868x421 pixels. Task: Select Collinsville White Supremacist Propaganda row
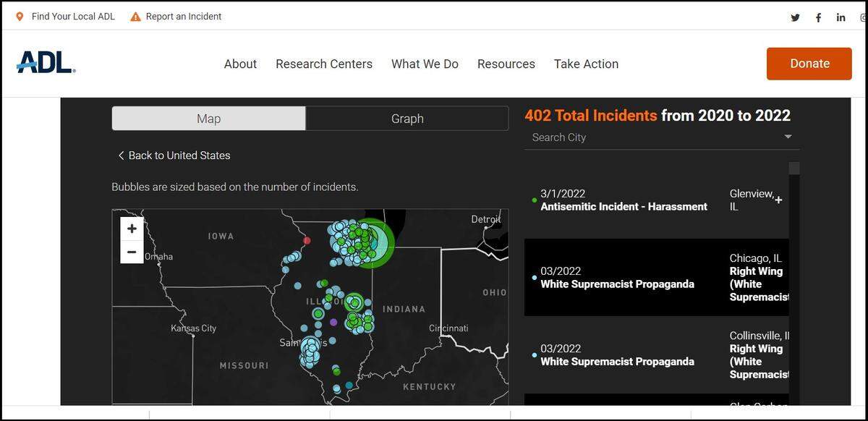click(x=657, y=355)
